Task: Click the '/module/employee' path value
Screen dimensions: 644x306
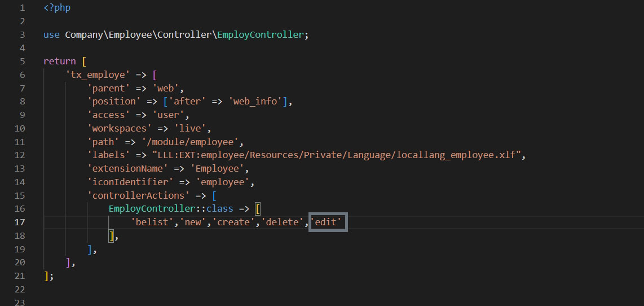Action: click(193, 142)
